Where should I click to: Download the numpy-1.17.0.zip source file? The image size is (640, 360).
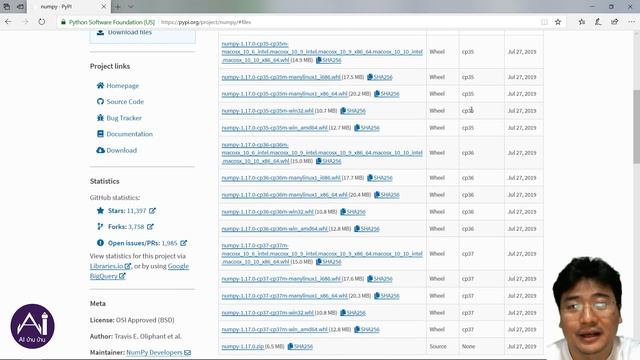242,347
